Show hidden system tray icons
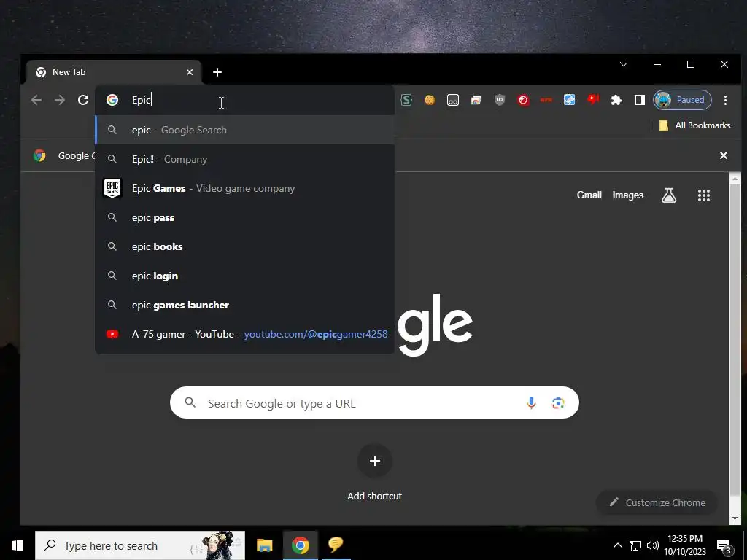Viewport: 747px width, 560px height. pyautogui.click(x=617, y=545)
